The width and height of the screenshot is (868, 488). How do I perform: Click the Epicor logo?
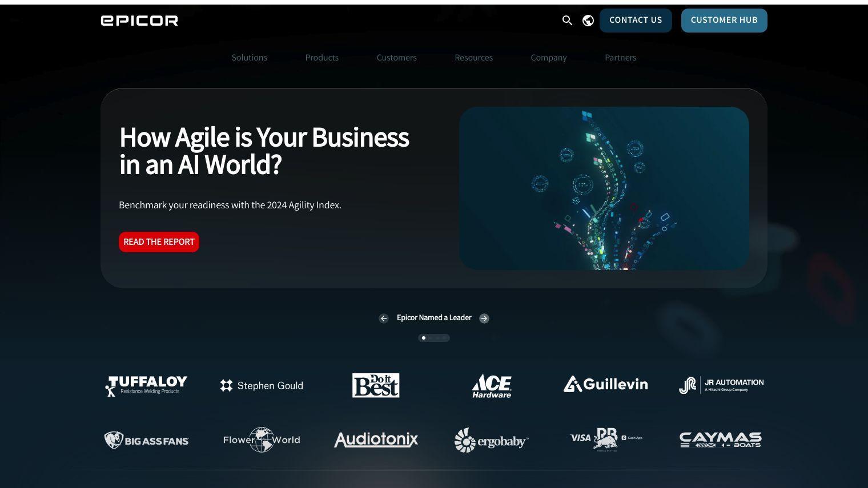139,21
